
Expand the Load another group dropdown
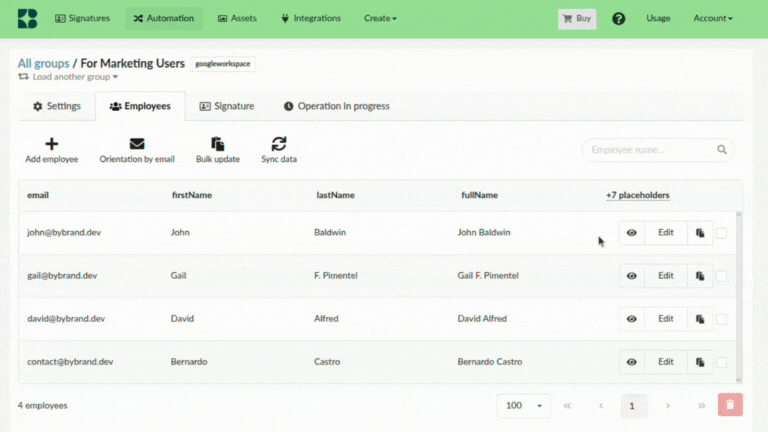(68, 77)
